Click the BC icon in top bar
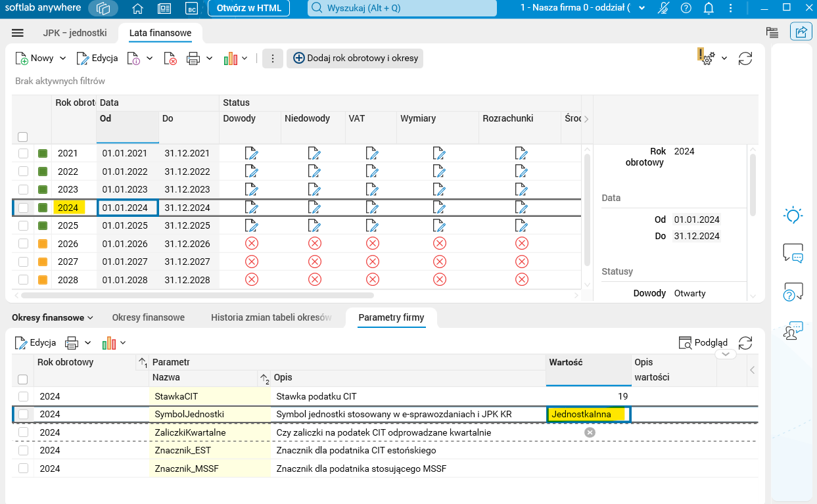Screen dimensions: 817x504 pyautogui.click(x=191, y=9)
